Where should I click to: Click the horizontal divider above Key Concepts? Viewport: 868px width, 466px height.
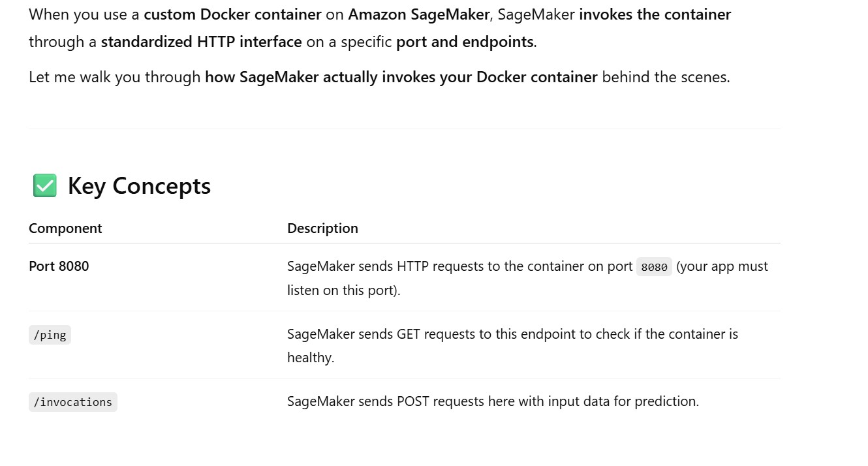click(x=404, y=129)
